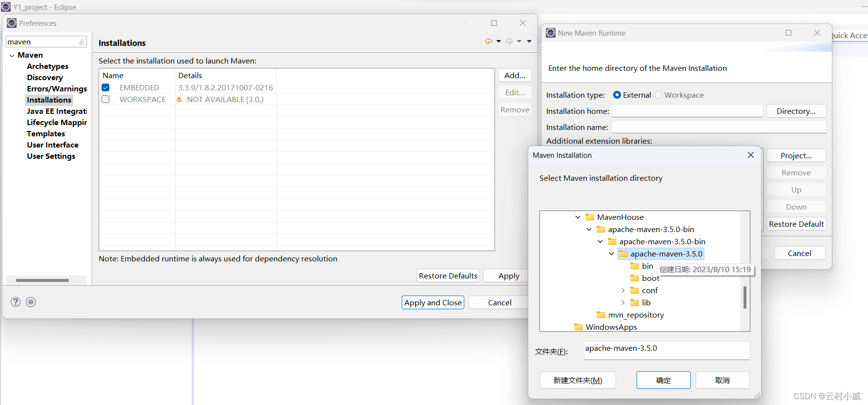Click the Directory... browse button
This screenshot has width=868, height=405.
point(796,111)
